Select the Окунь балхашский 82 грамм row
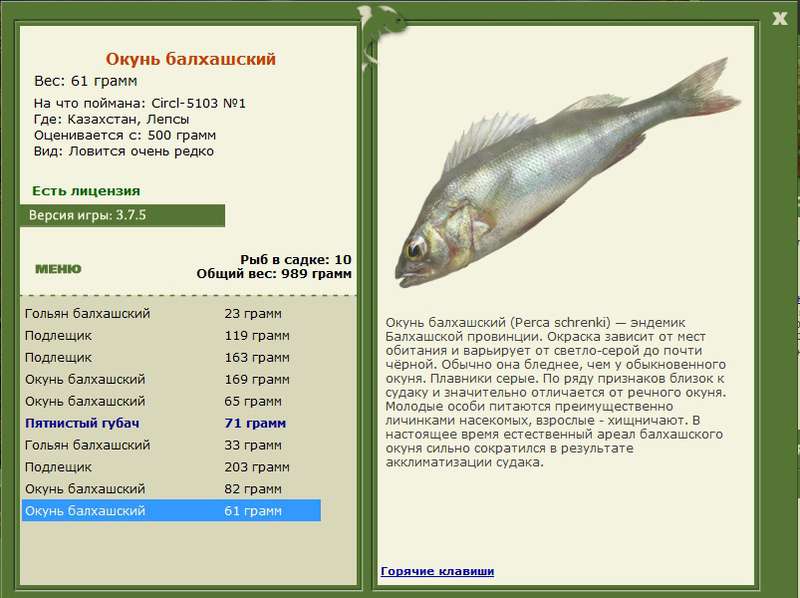 coord(171,489)
